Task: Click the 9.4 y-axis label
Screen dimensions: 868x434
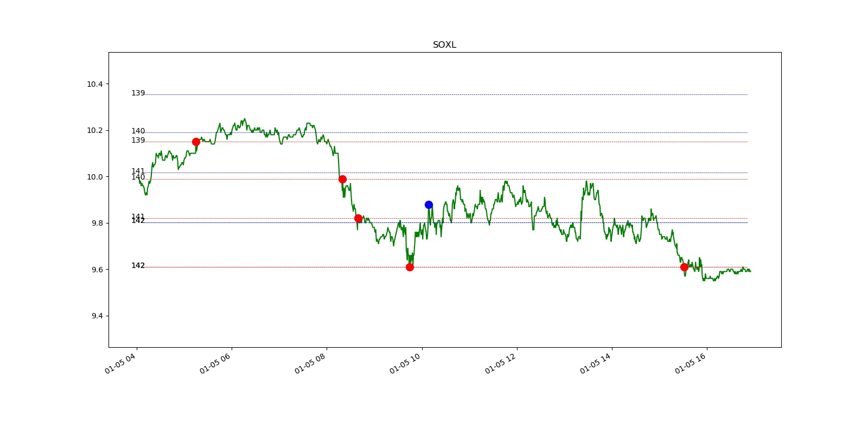Action: (x=97, y=316)
